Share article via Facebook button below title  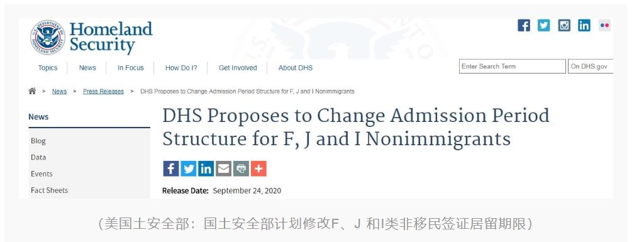[x=171, y=168]
